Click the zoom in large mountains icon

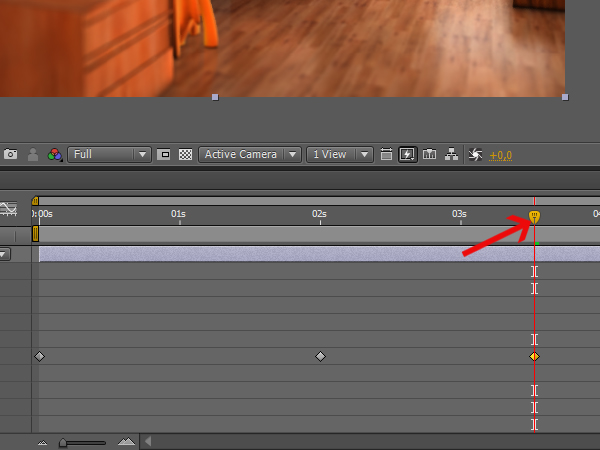click(126, 441)
